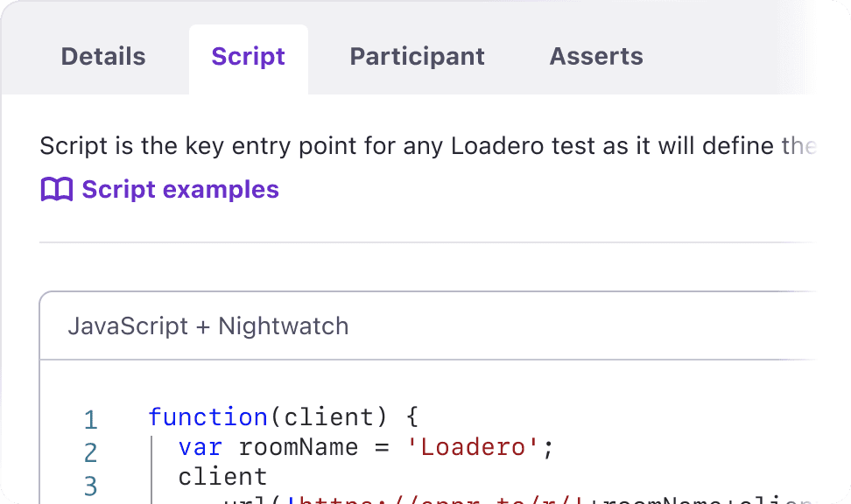Click line number 1 in the editor gutter
Image resolution: width=851 pixels, height=504 pixels.
point(91,420)
